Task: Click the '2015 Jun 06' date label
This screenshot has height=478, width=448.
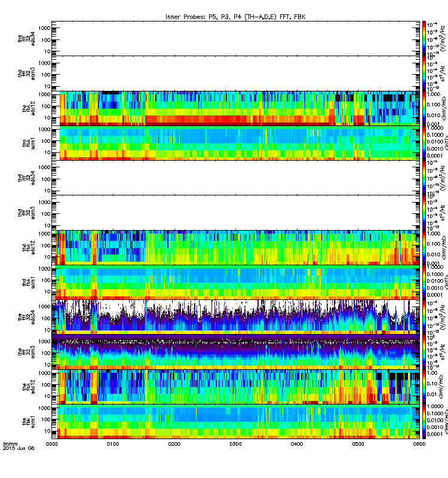Action: tap(19, 448)
